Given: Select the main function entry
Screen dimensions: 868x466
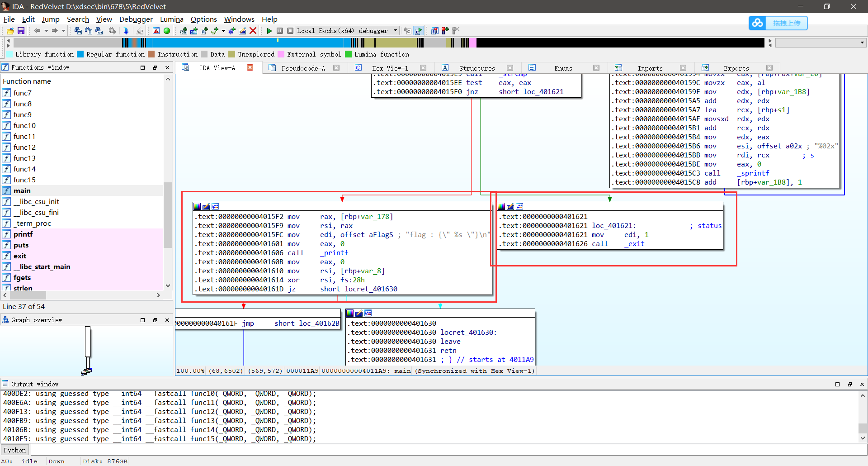Looking at the screenshot, I should [81, 190].
